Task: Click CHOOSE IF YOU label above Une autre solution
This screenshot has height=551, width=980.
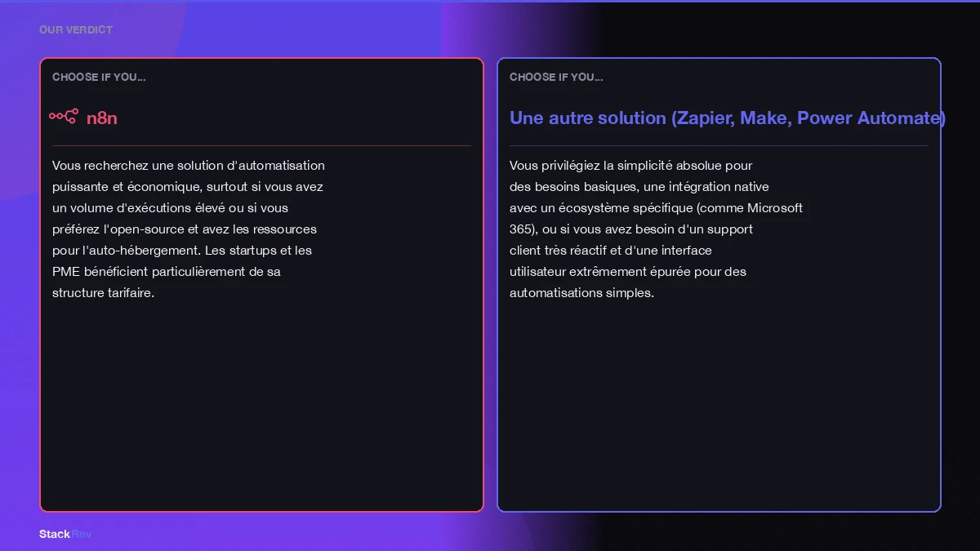Action: [556, 77]
